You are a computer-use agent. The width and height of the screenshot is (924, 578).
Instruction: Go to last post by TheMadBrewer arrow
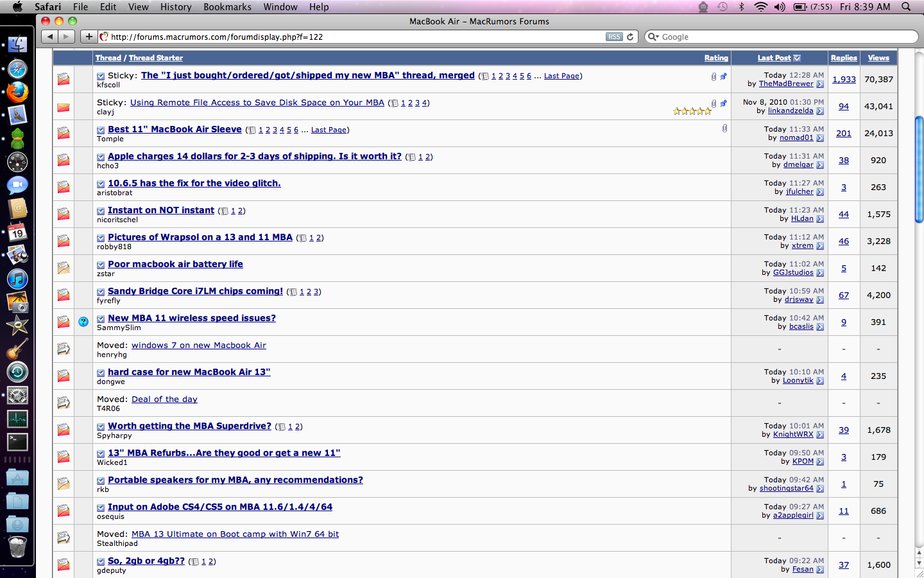click(820, 84)
